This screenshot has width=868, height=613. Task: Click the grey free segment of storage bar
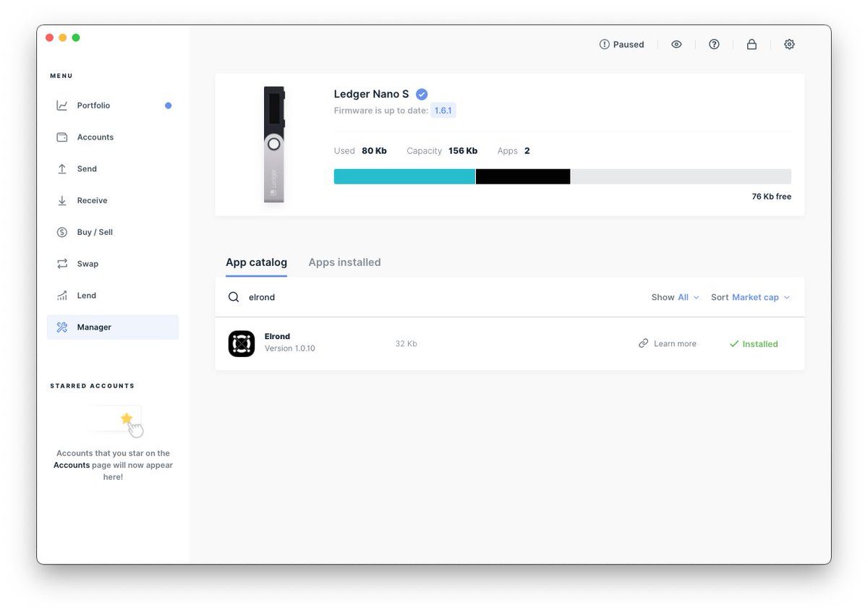[x=681, y=176]
